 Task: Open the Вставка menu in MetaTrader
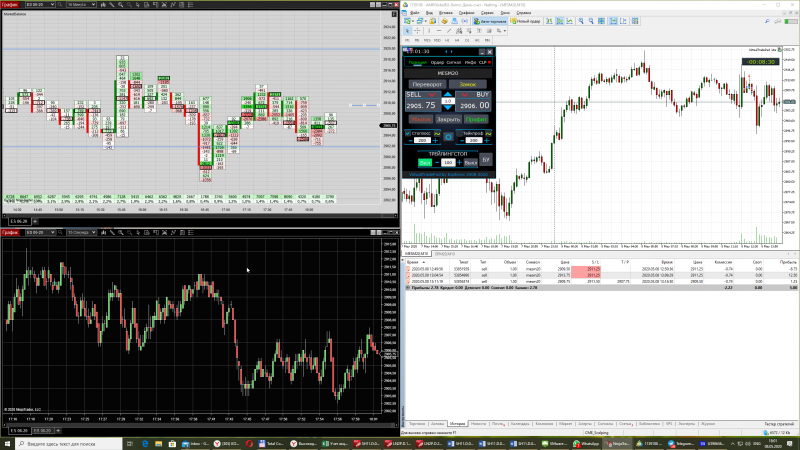click(445, 13)
